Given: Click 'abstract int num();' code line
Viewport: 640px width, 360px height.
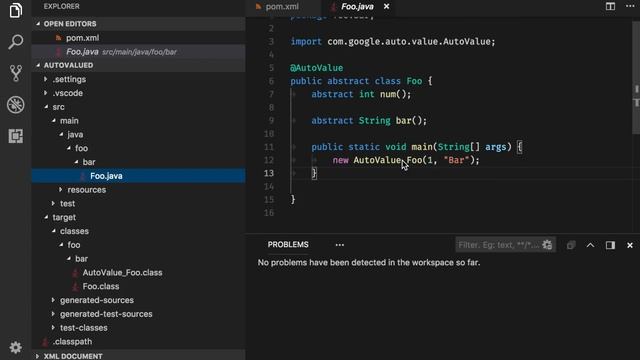Looking at the screenshot, I should coord(361,94).
